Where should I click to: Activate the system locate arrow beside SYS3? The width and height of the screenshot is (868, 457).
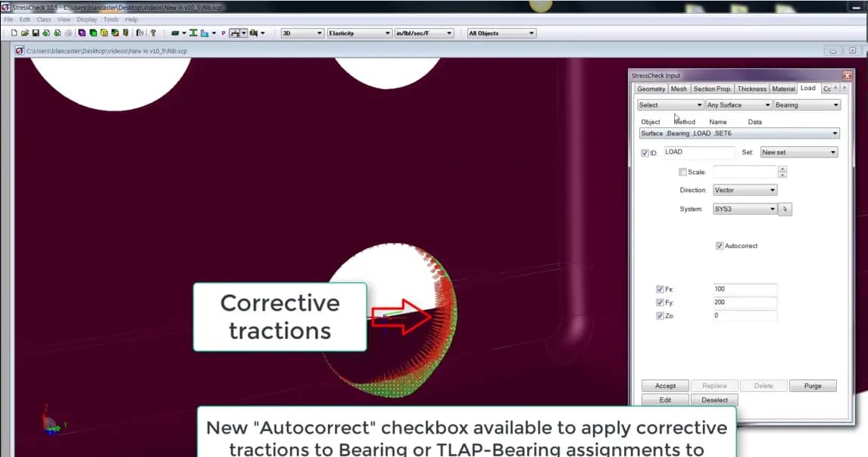pyautogui.click(x=785, y=209)
